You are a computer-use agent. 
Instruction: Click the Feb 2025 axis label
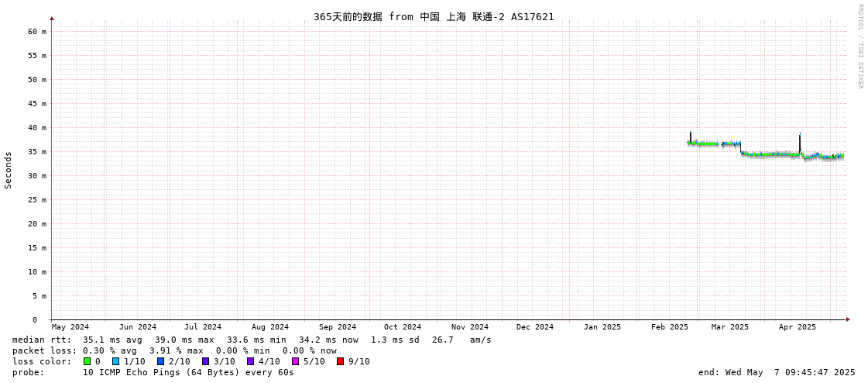click(x=669, y=327)
